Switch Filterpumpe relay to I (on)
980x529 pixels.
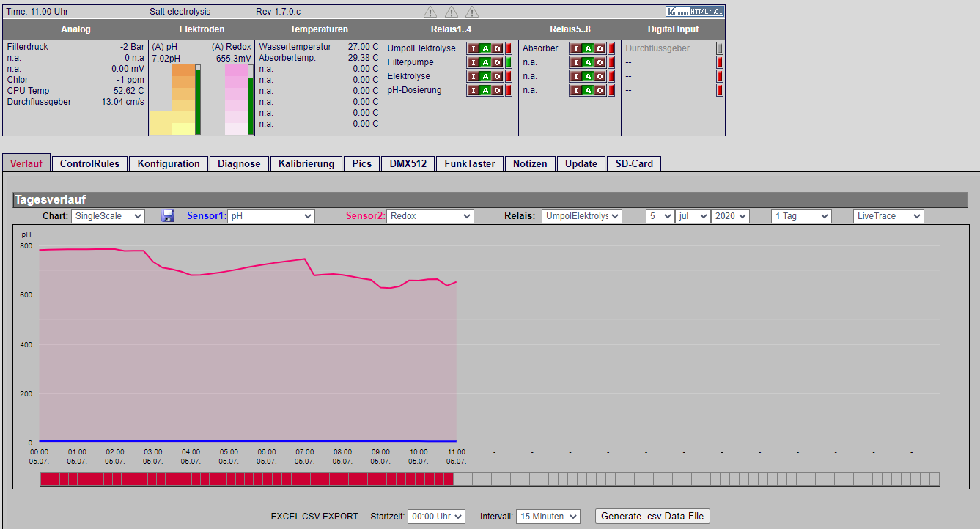click(x=474, y=62)
